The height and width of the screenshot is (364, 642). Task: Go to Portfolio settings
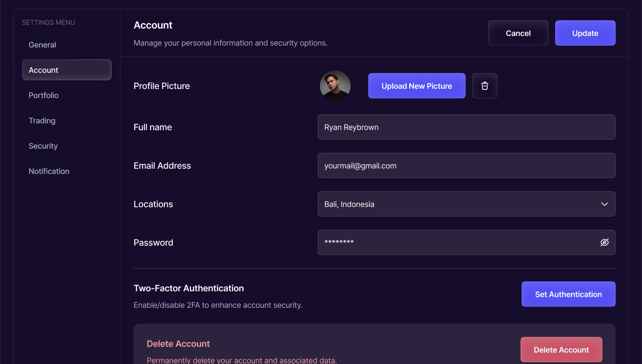tap(43, 95)
